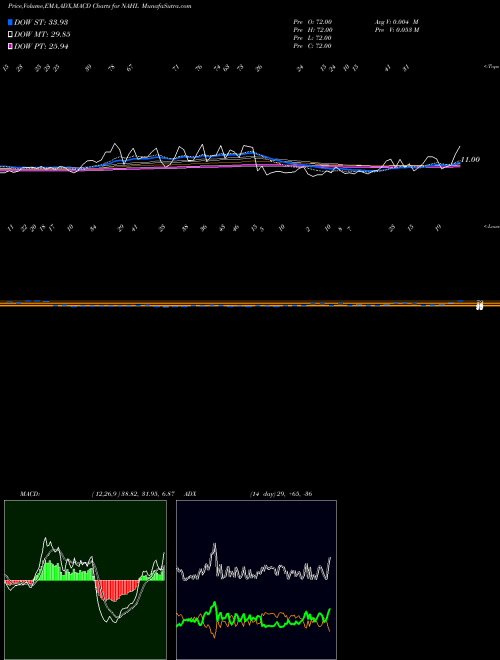The image size is (500, 660).
Task: Click the 'Pre H: 72.00' high value
Action: pos(313,30)
